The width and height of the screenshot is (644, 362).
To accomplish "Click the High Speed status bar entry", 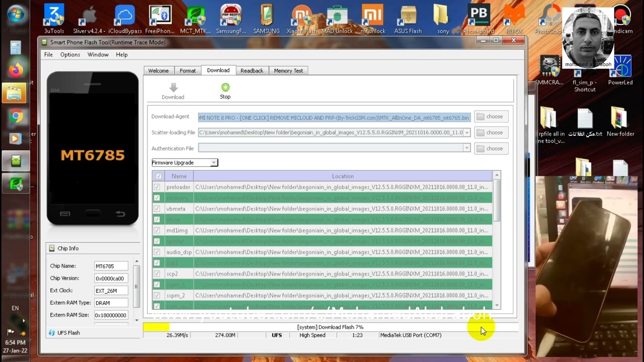I will point(312,335).
